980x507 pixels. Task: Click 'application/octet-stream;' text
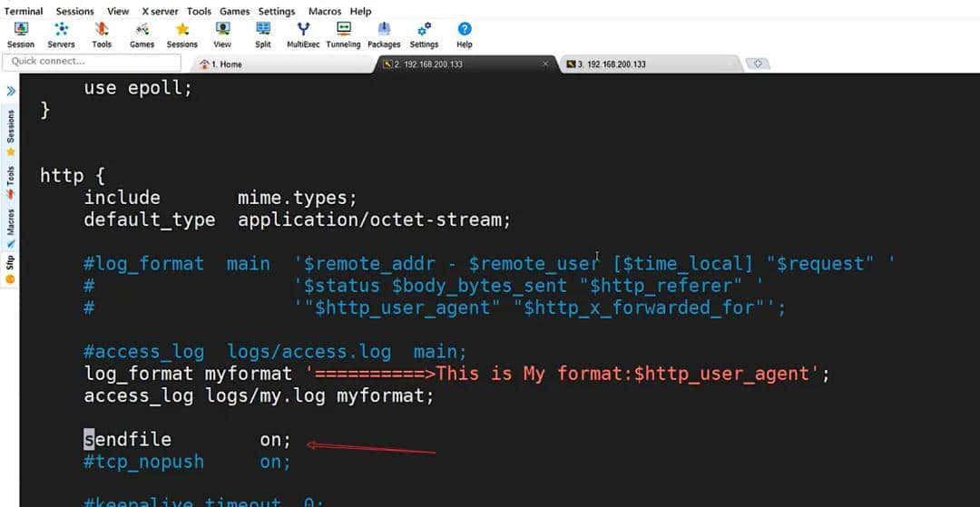375,219
